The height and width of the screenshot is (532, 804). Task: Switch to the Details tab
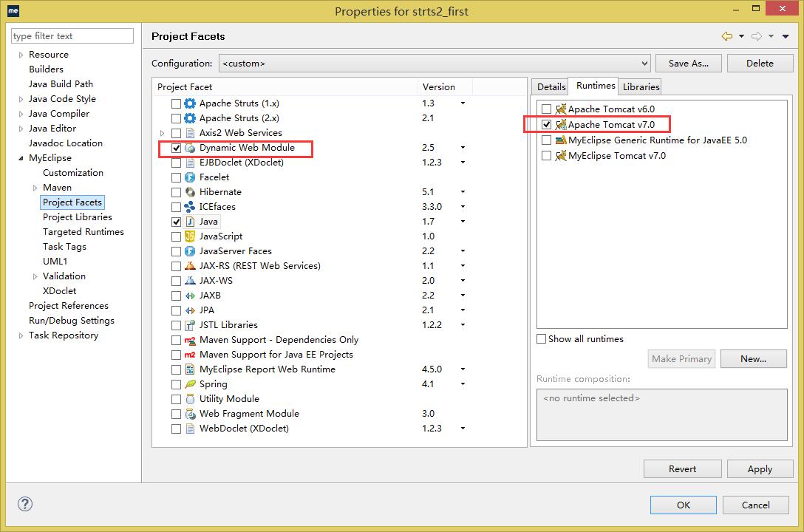coord(551,86)
